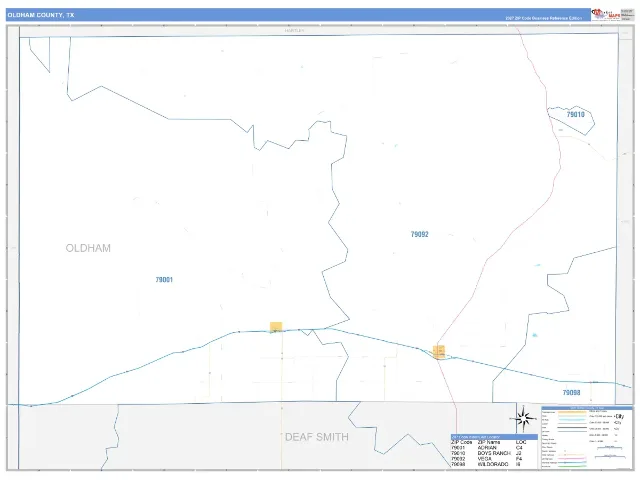Click the compass rose symbol
Viewport: 640px width, 480px height.
(523, 418)
